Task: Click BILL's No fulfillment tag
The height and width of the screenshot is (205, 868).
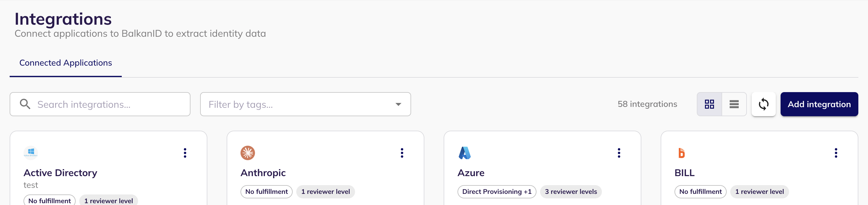Action: click(x=700, y=191)
